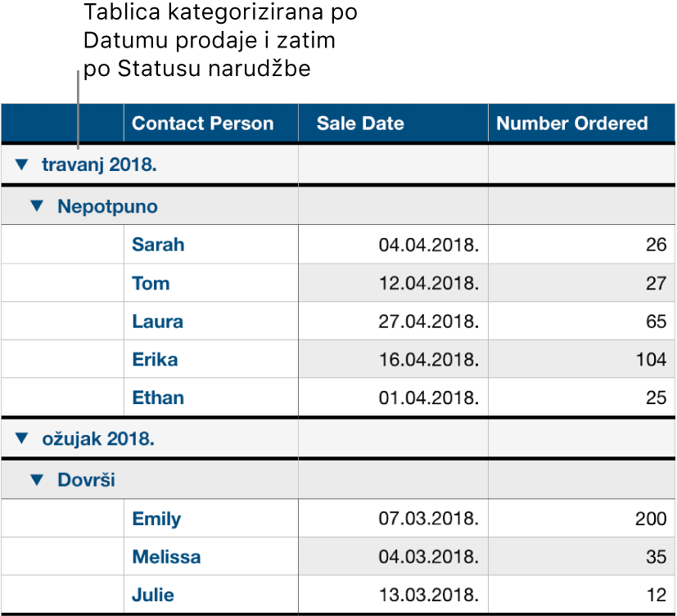Viewport: 677px width, 616px height.
Task: Select the name Julie in the table
Action: 152,595
